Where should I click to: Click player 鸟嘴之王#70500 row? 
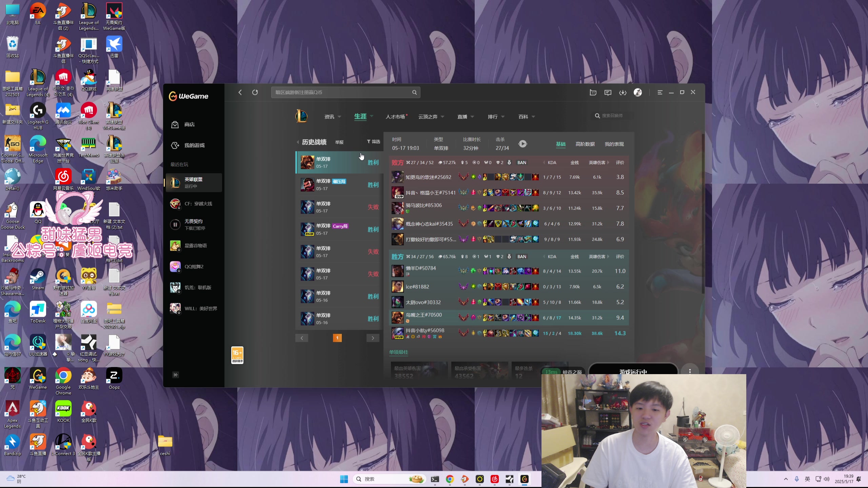click(508, 318)
